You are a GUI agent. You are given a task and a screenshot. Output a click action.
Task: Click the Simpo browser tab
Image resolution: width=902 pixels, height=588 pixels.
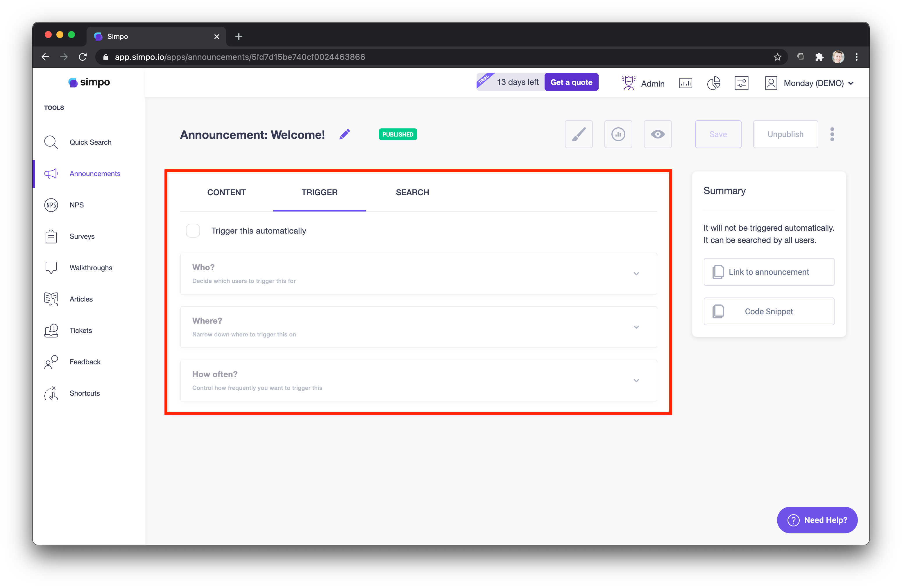[156, 36]
